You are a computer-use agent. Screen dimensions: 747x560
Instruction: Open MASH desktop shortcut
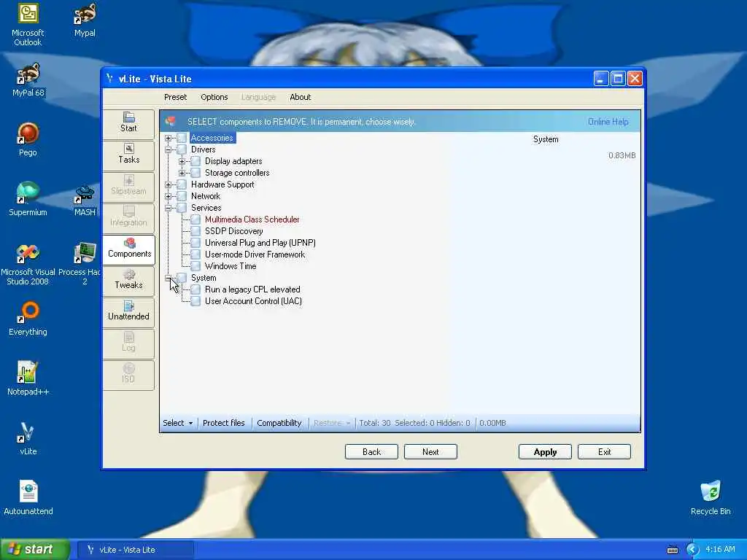pos(85,200)
